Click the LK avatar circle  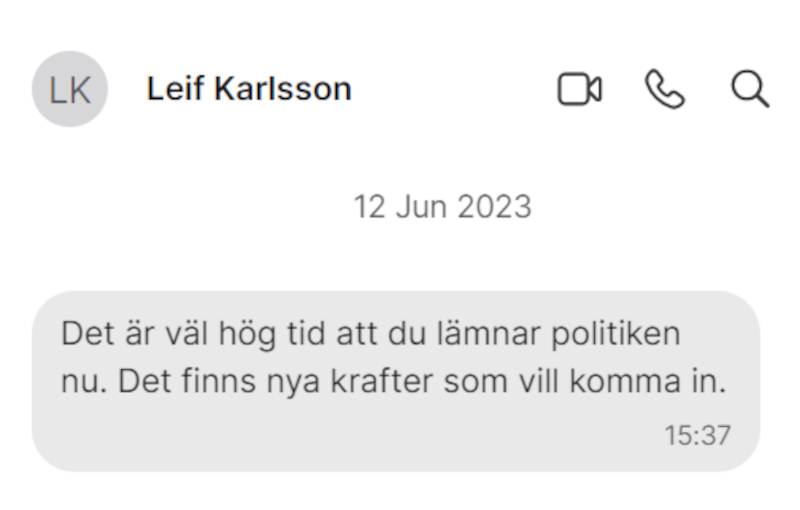point(69,90)
